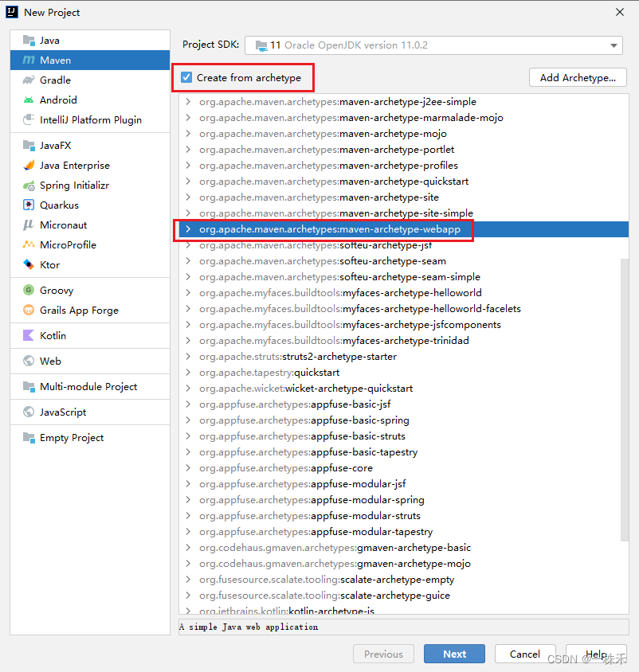Click the Empty Project folder icon
The width and height of the screenshot is (639, 672).
coord(29,438)
